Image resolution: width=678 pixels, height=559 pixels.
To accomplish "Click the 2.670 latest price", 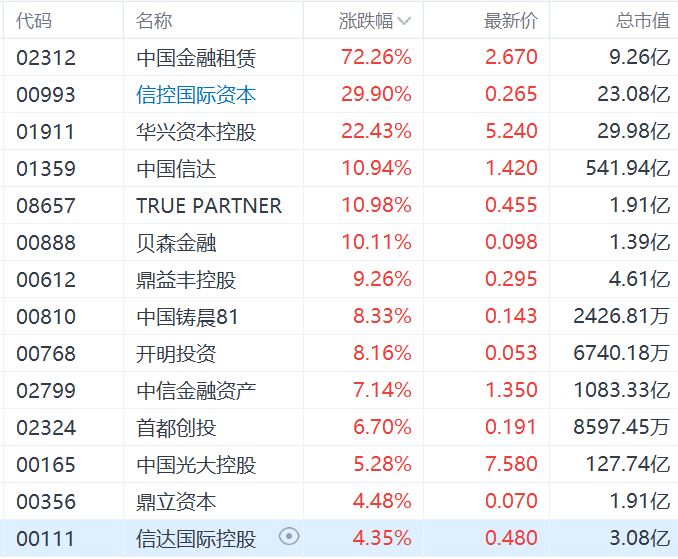I will click(x=511, y=57).
